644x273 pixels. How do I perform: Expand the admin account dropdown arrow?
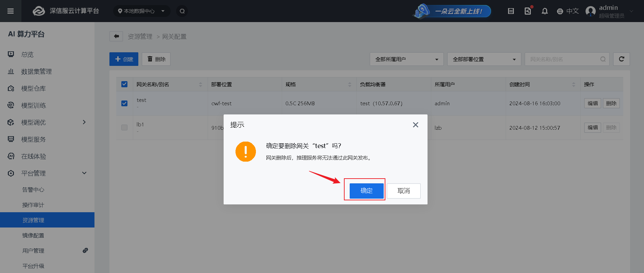[x=631, y=11]
